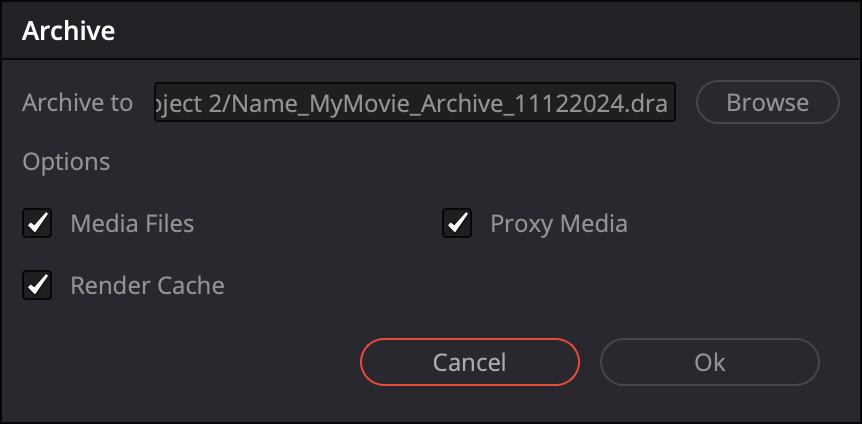Confirm the archive with the Ok button
Viewport: 862px width, 424px height.
[x=709, y=362]
